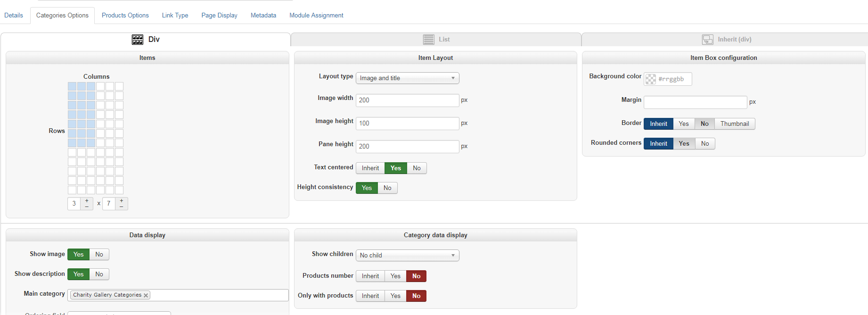Viewport: 868px width, 315px height.
Task: Increase the rows count with plus
Action: click(122, 201)
